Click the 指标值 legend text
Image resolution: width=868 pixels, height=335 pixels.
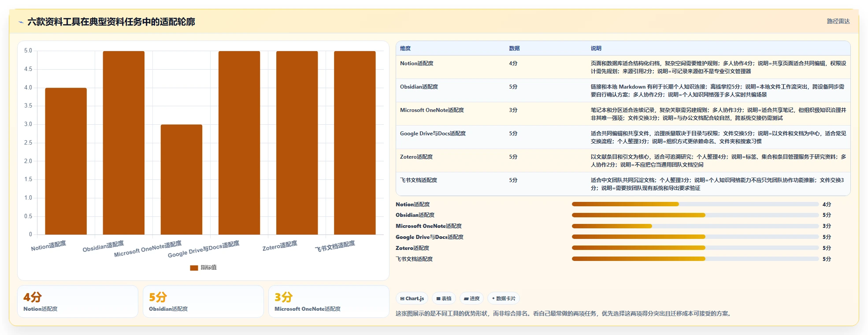(x=208, y=268)
